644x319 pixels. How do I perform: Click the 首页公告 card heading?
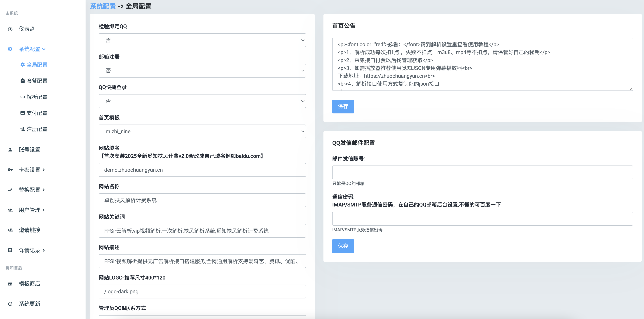tap(343, 26)
